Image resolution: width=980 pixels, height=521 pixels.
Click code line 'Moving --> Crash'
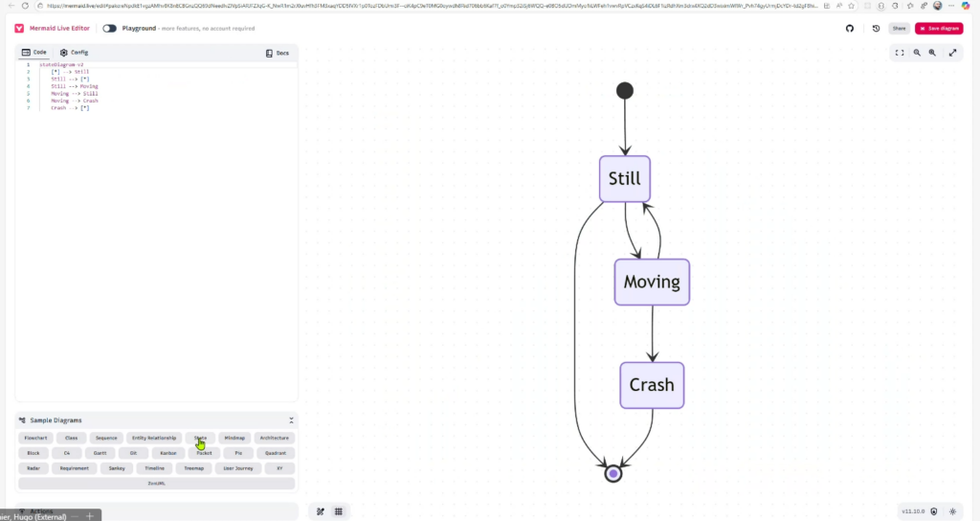[x=75, y=101]
